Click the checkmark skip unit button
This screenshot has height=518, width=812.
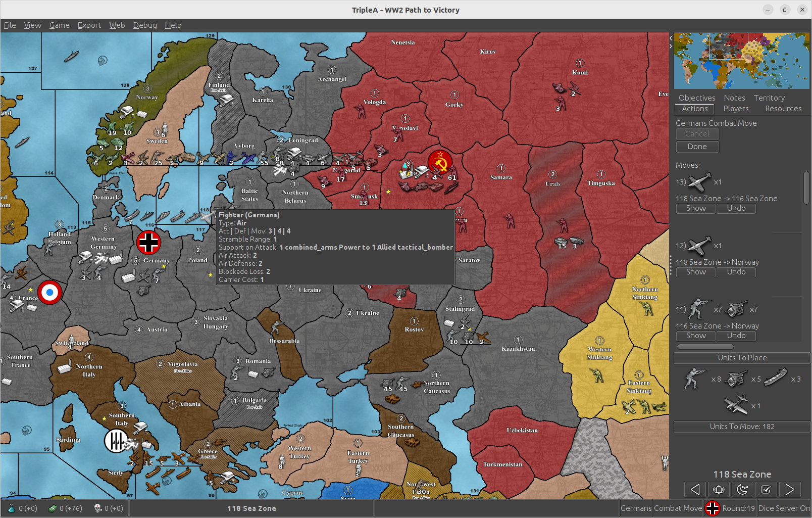[766, 489]
